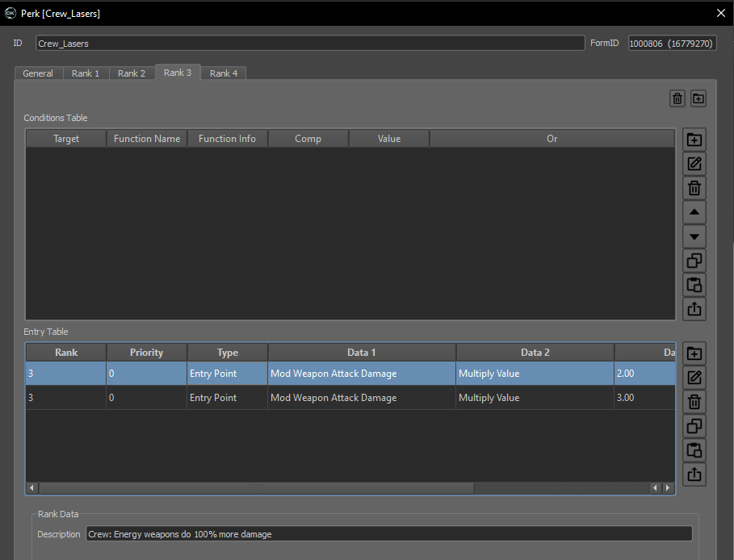The height and width of the screenshot is (560, 734).
Task: Export conditions using the Conditions Table share icon
Action: pos(694,309)
